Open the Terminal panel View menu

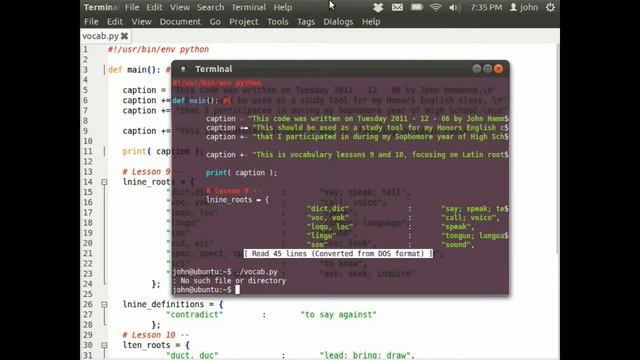pos(180,7)
